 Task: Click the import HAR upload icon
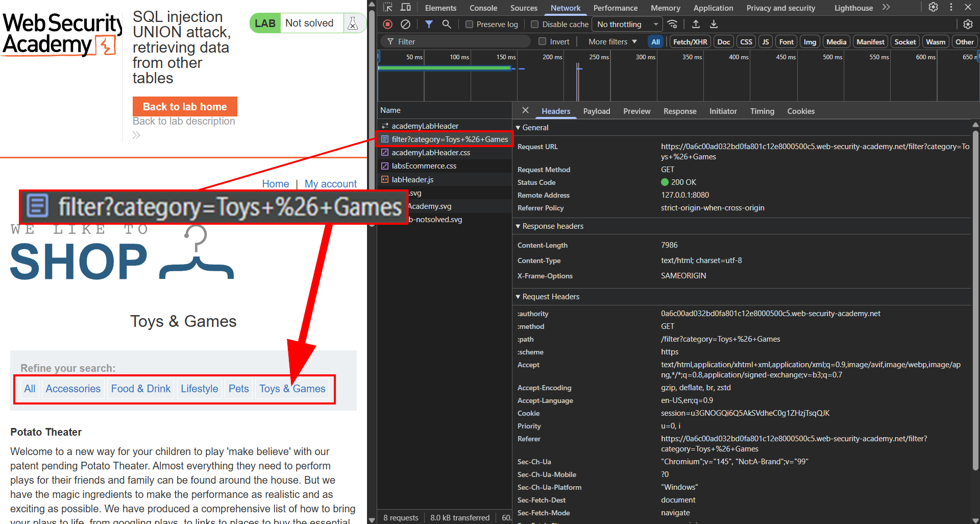pyautogui.click(x=696, y=24)
